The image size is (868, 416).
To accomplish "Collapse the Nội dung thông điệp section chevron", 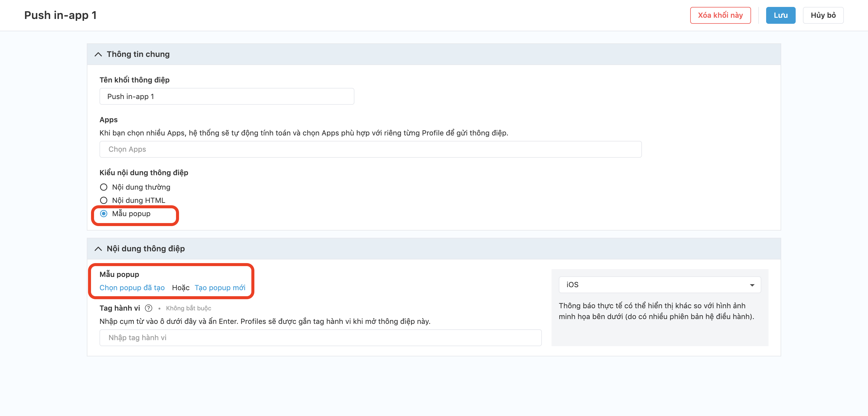I will tap(98, 249).
